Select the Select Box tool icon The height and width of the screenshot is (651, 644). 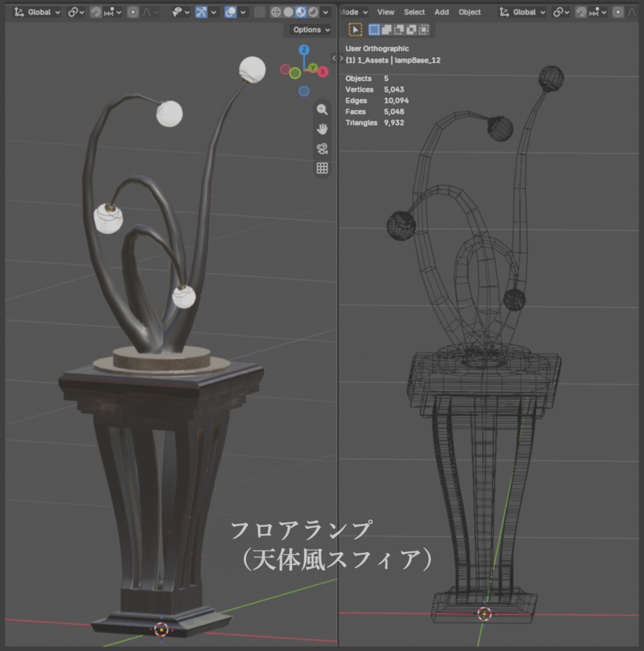(x=355, y=29)
